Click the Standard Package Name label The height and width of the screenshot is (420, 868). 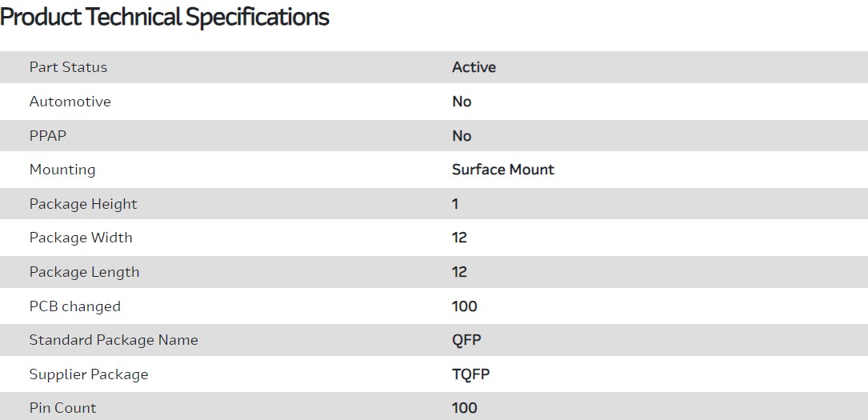point(114,340)
